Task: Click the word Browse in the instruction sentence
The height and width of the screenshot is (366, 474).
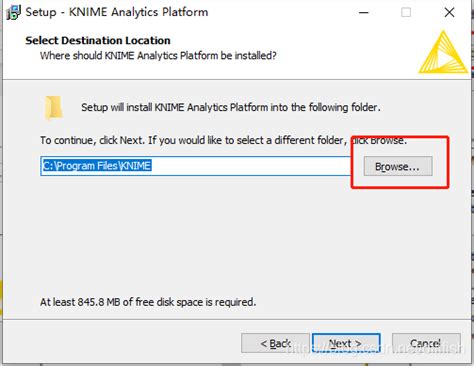Action: 387,140
